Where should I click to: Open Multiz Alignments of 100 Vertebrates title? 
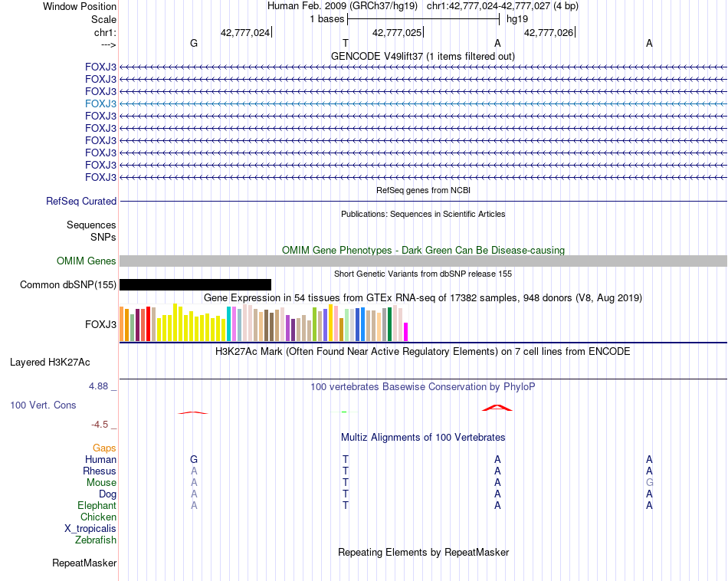(423, 437)
